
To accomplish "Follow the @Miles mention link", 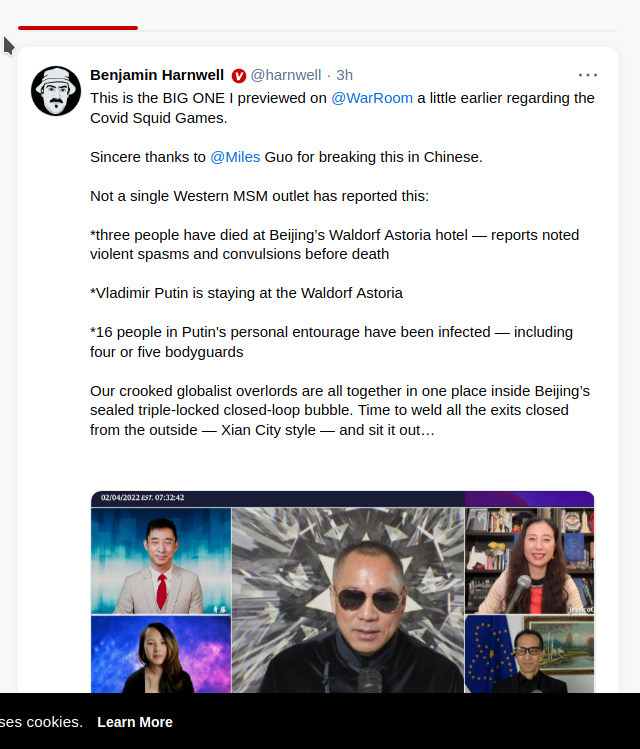I will [235, 157].
